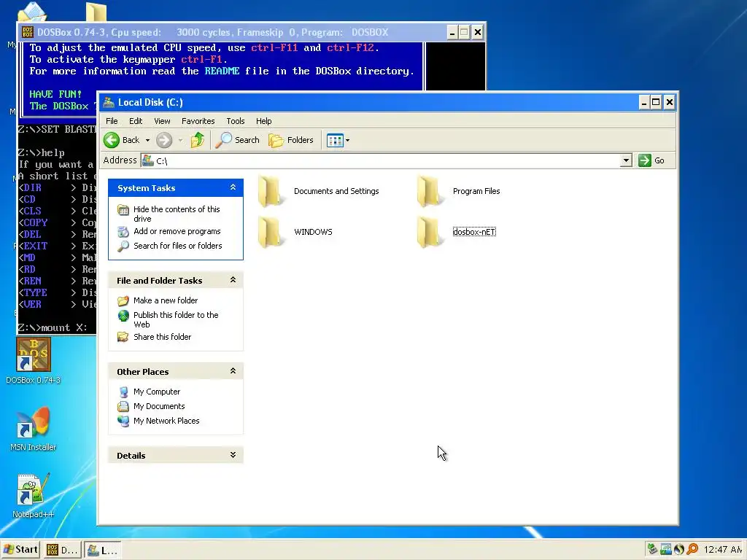Select the DOSBox 0.74-3 desktop shortcut
The height and width of the screenshot is (560, 747).
coord(34,360)
